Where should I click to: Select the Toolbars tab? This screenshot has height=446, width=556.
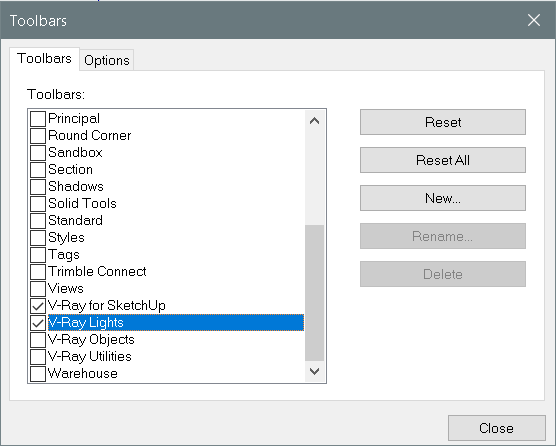click(44, 58)
